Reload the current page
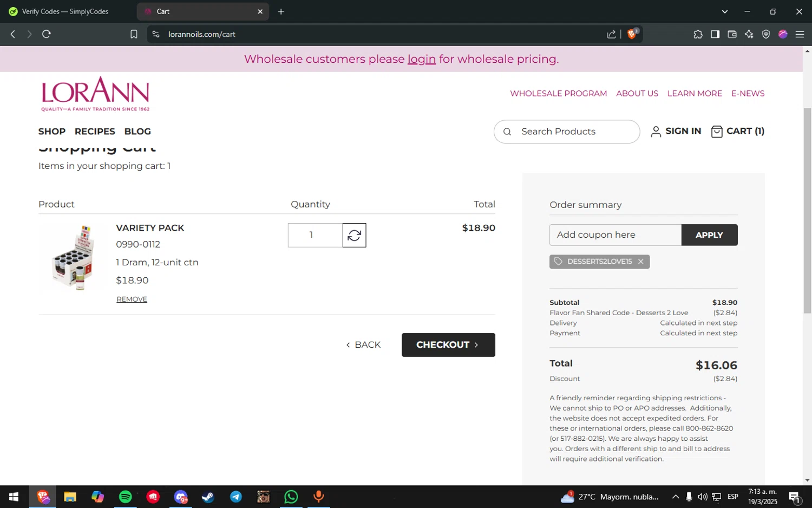Viewport: 812px width, 508px height. pyautogui.click(x=47, y=34)
